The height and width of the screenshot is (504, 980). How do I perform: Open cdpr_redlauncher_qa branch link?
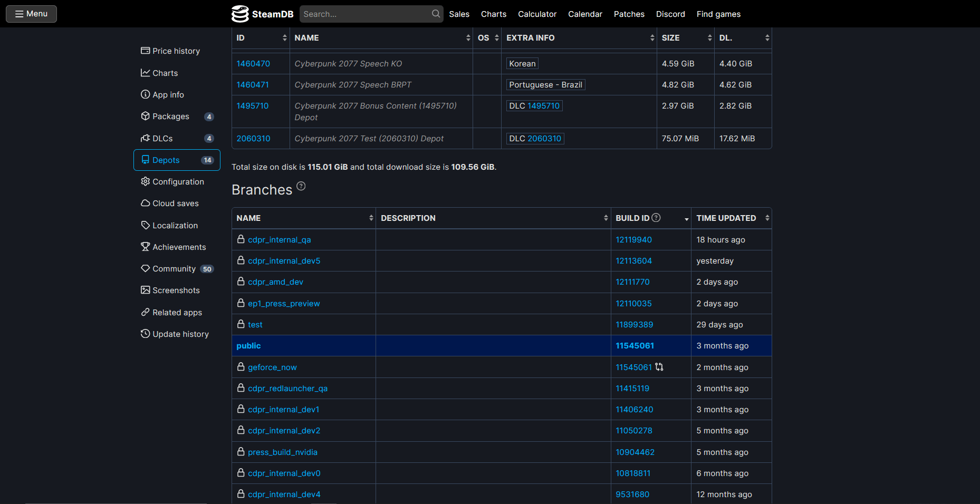(288, 389)
